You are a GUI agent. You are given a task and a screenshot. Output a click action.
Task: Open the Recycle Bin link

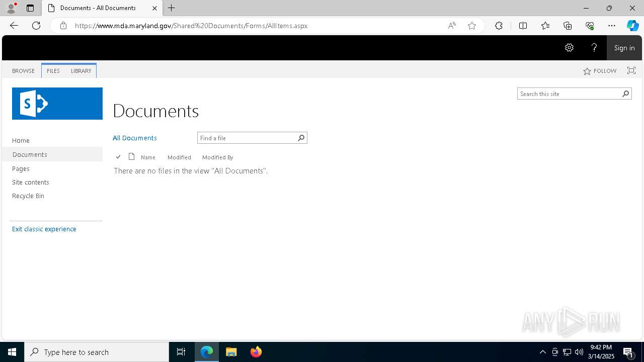[x=28, y=196]
